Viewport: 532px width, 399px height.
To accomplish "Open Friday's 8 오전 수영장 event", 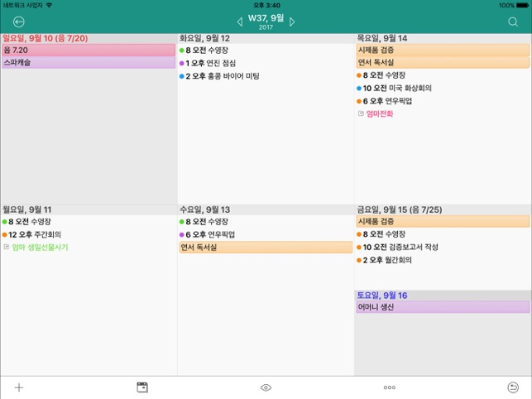I will 381,234.
